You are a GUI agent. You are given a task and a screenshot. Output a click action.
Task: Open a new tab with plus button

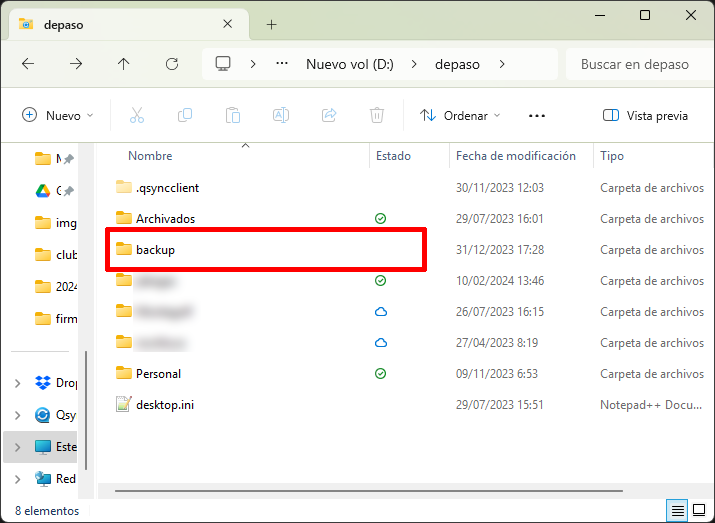[271, 24]
